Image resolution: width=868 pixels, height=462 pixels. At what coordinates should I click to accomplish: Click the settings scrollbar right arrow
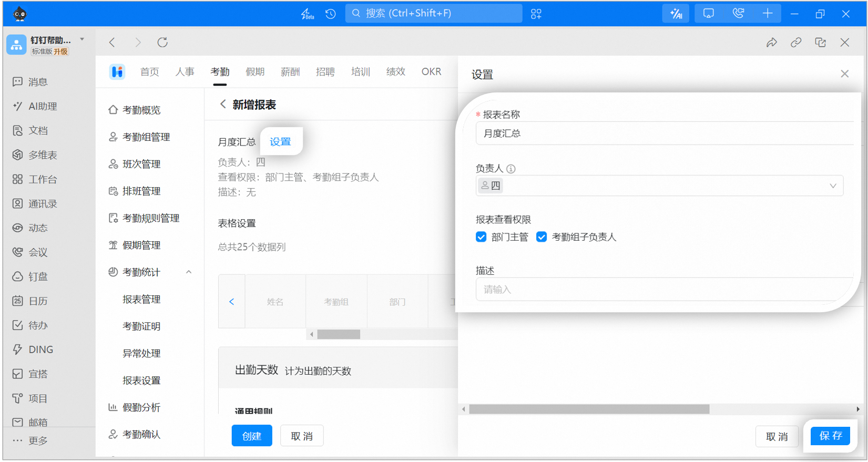[858, 409]
